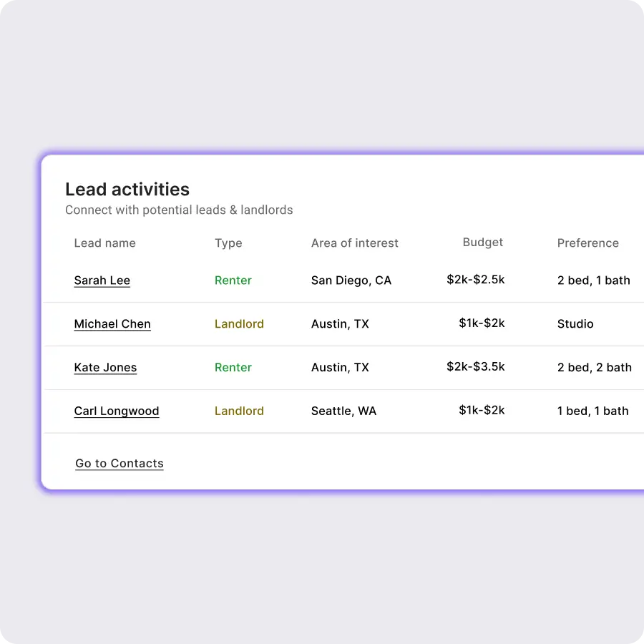Click the $2k-$2.5k budget cell

pyautogui.click(x=476, y=280)
